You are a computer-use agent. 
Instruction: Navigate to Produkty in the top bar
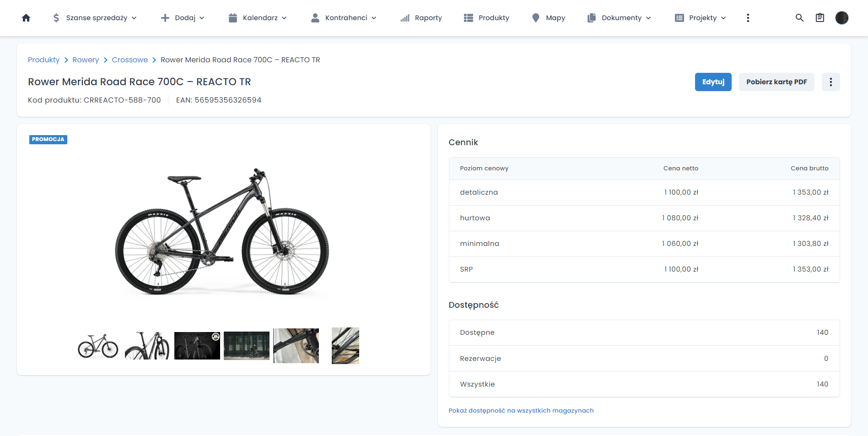[486, 18]
